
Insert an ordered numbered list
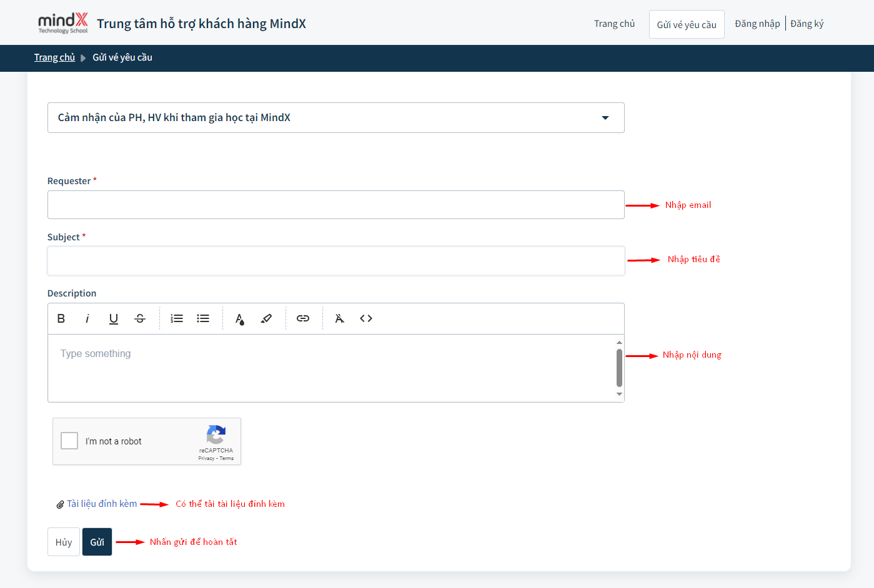[177, 318]
